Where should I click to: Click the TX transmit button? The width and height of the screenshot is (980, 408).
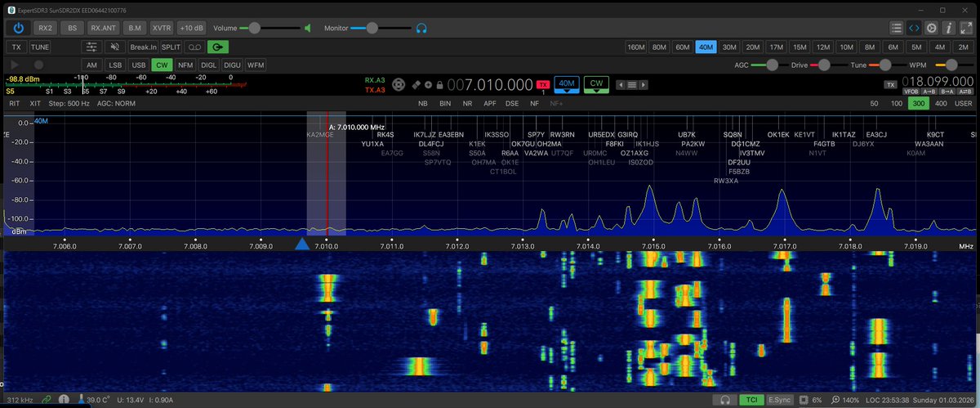[x=16, y=47]
